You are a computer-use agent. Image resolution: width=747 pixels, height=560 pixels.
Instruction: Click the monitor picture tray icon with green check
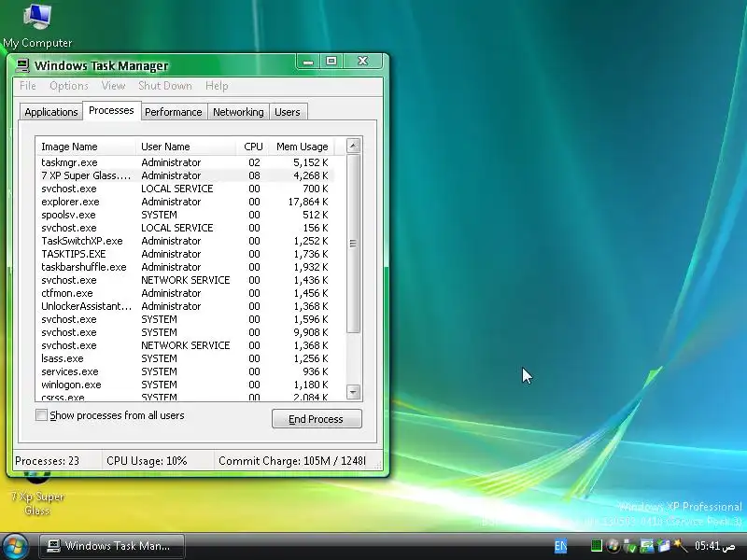click(x=646, y=546)
